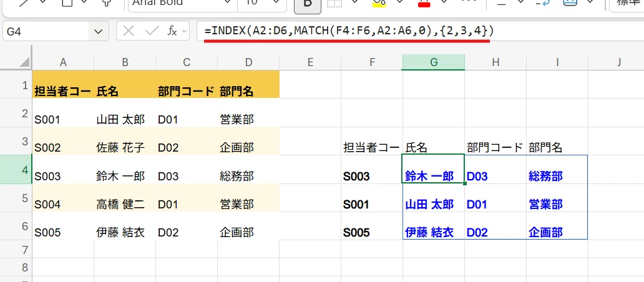Image resolution: width=644 pixels, height=282 pixels.
Task: Open the font name dropdown arrow
Action: pyautogui.click(x=227, y=2)
